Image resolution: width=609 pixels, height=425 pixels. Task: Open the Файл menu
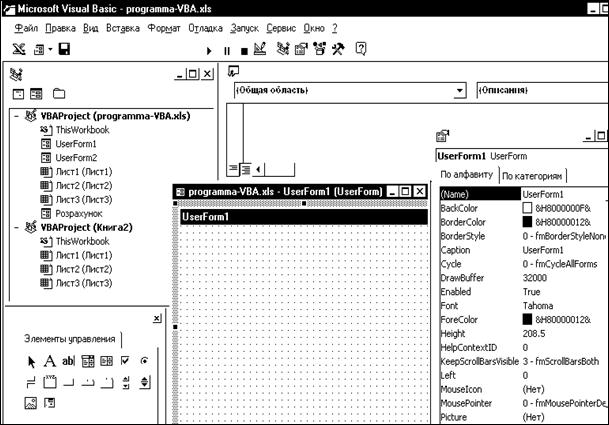coord(26,28)
